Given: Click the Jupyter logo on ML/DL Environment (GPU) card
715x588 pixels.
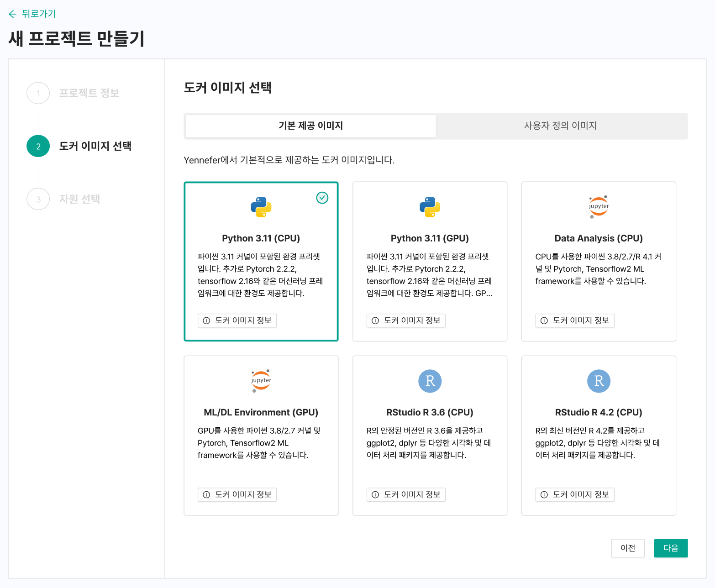Looking at the screenshot, I should coord(261,381).
